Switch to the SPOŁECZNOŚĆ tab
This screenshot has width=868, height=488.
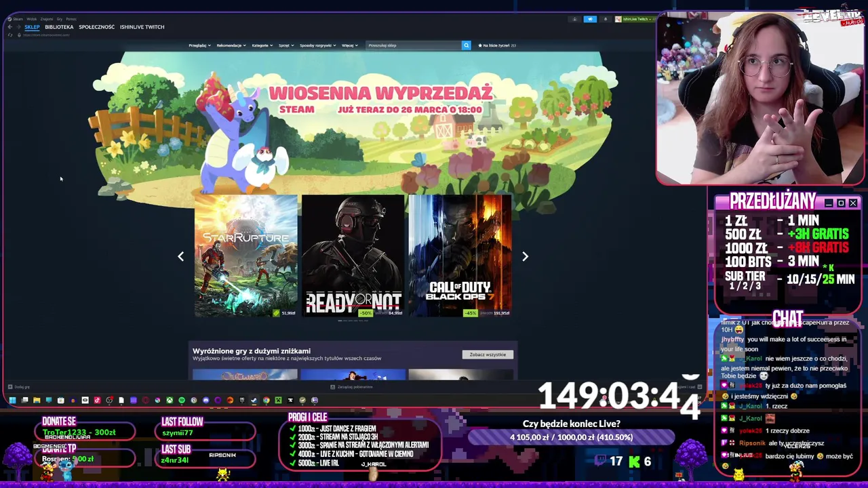click(97, 27)
